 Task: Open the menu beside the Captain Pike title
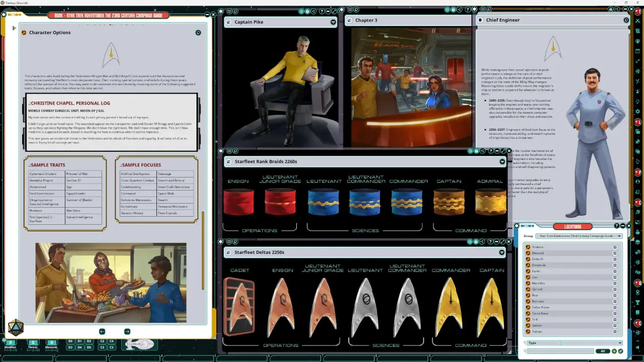click(333, 22)
